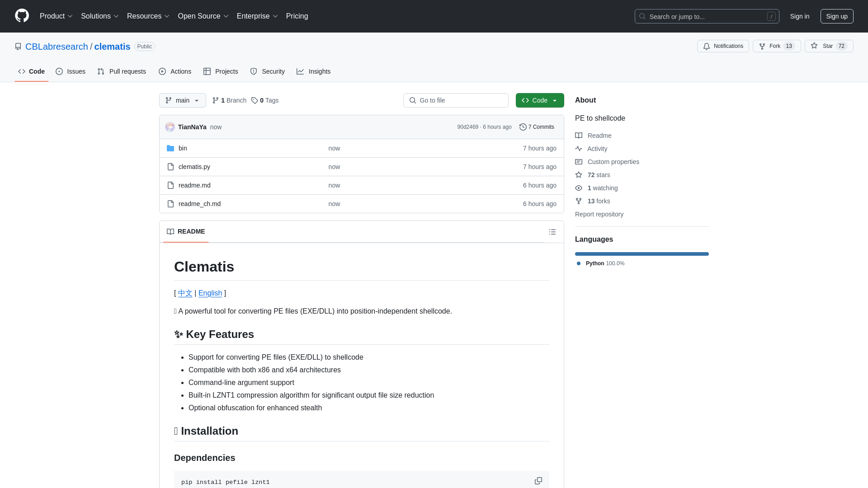Open the 中文 language link

(185, 293)
